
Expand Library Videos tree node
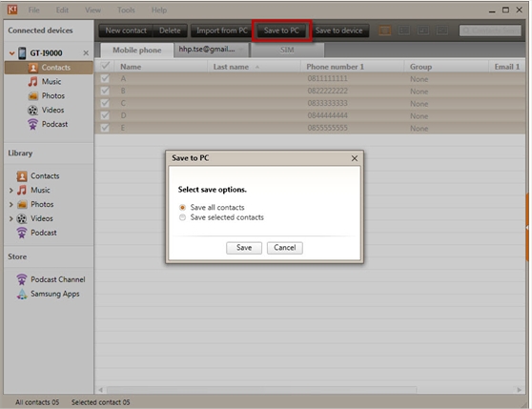[10, 218]
